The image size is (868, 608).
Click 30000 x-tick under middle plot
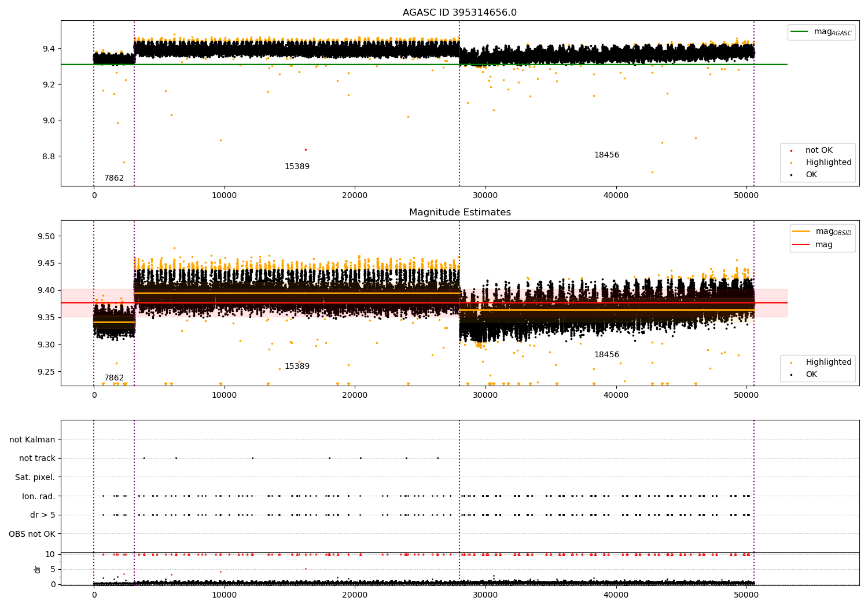coord(485,395)
